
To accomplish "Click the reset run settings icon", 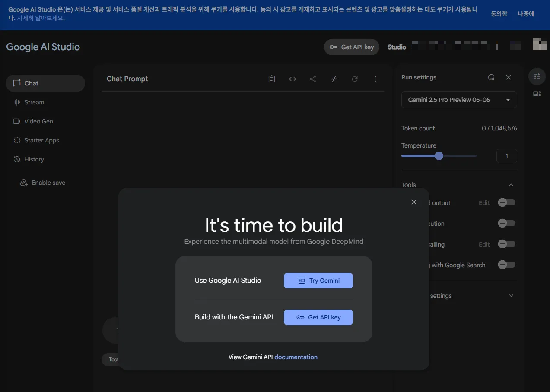I will click(x=491, y=77).
